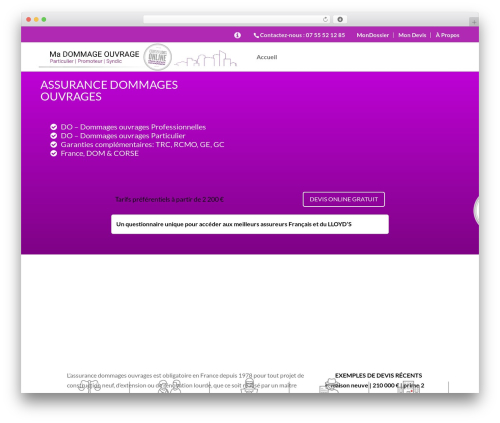The width and height of the screenshot is (500, 423).
Task: Click the DEVIS ONLINE GRATUIT button
Action: 344,199
